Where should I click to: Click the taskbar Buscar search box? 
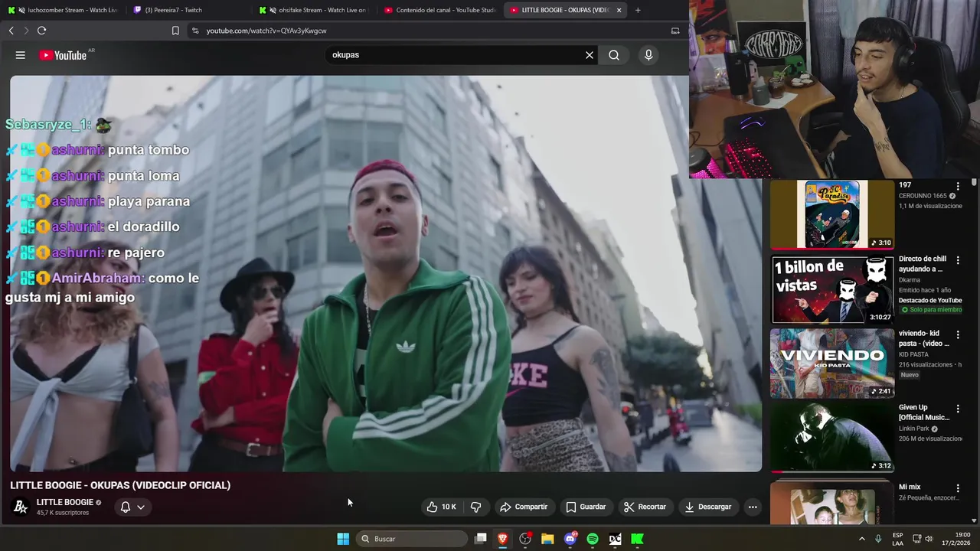413,539
